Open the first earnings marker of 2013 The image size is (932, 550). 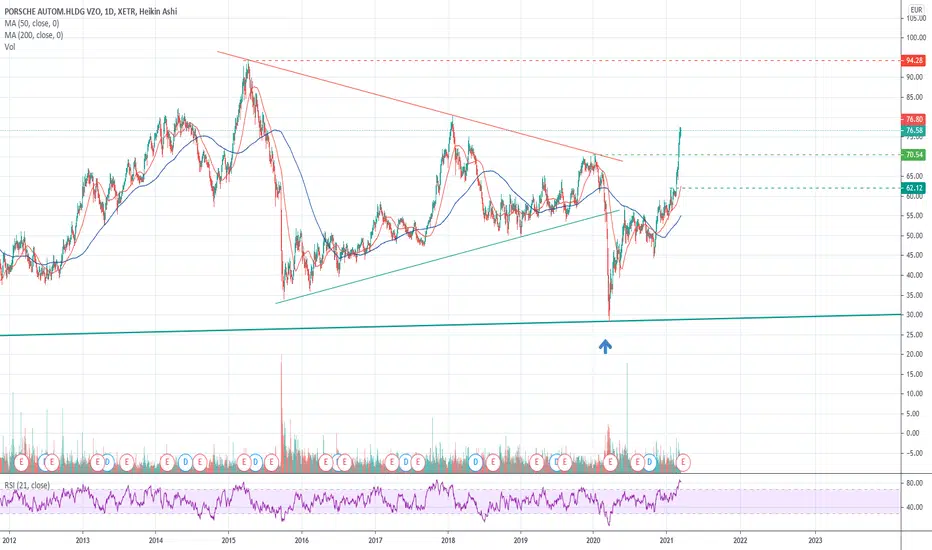[x=97, y=461]
